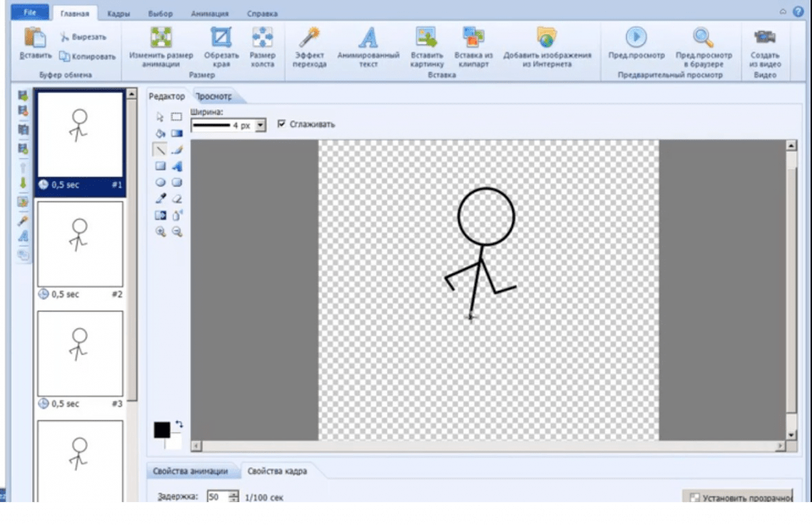Select the line drawing tool
This screenshot has height=525, width=812.
[160, 150]
